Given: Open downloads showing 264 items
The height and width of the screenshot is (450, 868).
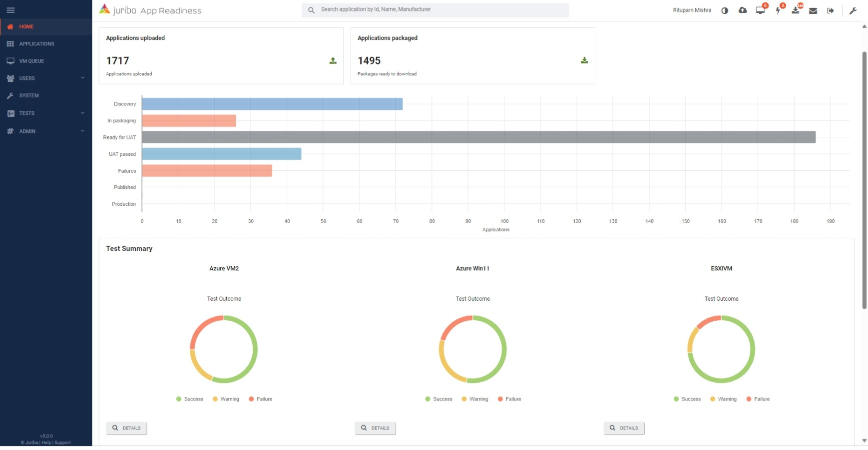Looking at the screenshot, I should point(796,10).
